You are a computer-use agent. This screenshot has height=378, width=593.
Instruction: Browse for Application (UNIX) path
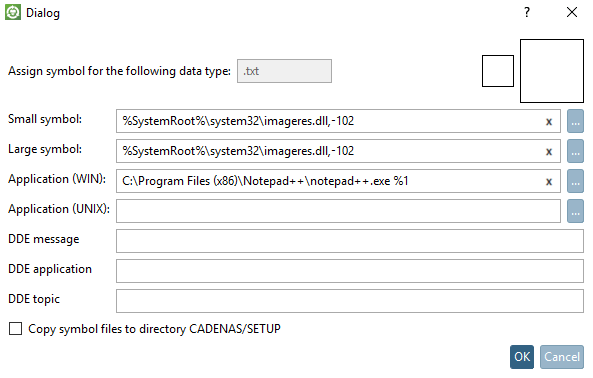[x=575, y=211]
